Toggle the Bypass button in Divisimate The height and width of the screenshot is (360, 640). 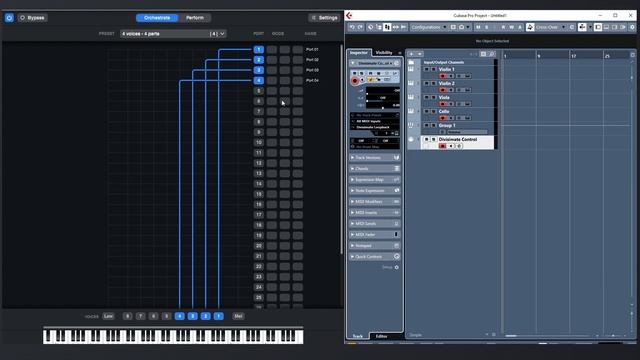click(x=32, y=18)
